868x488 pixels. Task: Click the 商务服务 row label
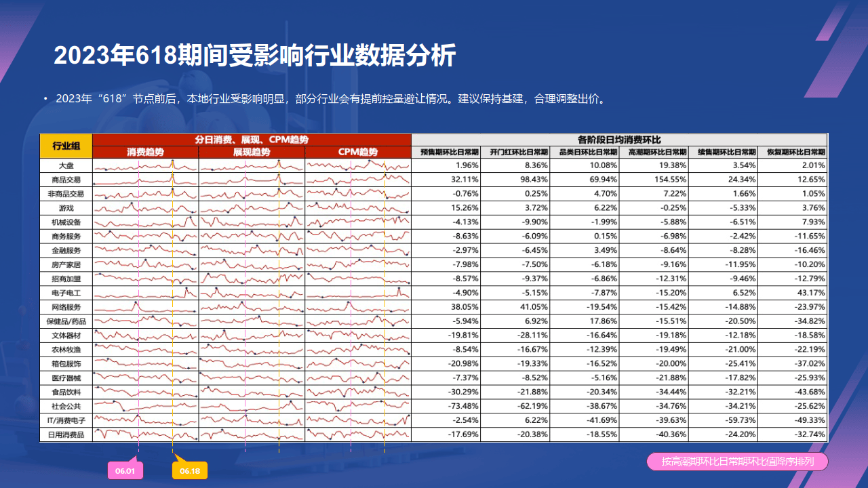click(66, 237)
